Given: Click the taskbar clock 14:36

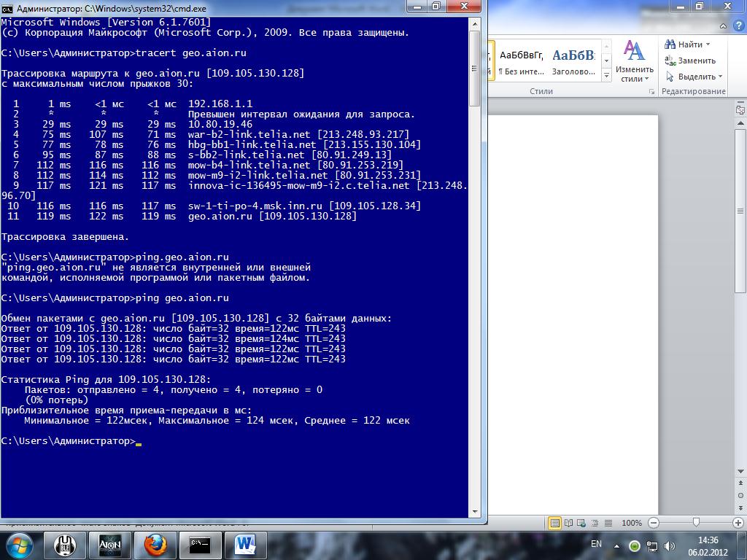Looking at the screenshot, I should point(708,540).
